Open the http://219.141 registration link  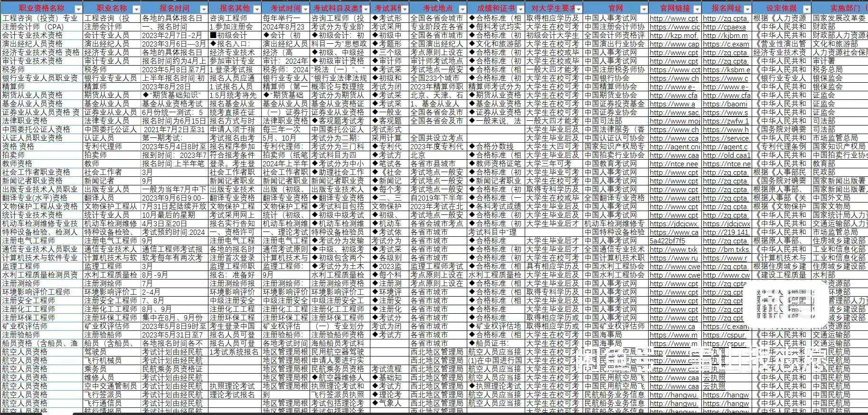click(726, 232)
